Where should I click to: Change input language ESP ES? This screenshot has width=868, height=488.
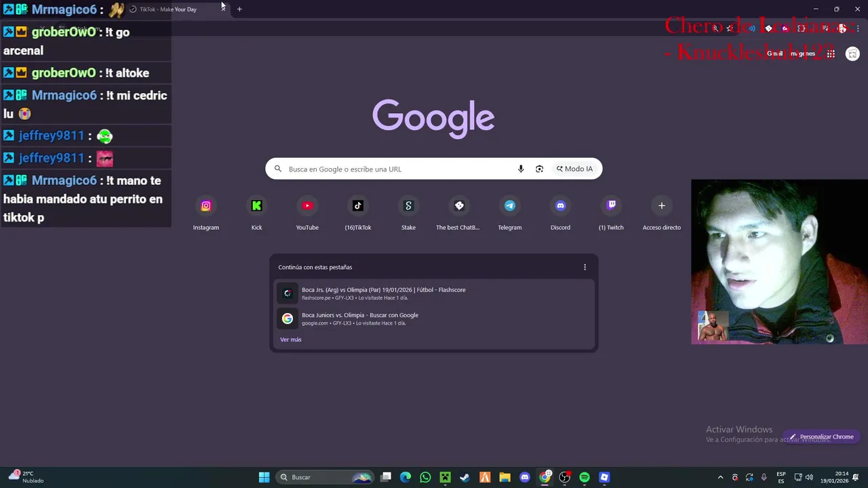[x=781, y=477]
